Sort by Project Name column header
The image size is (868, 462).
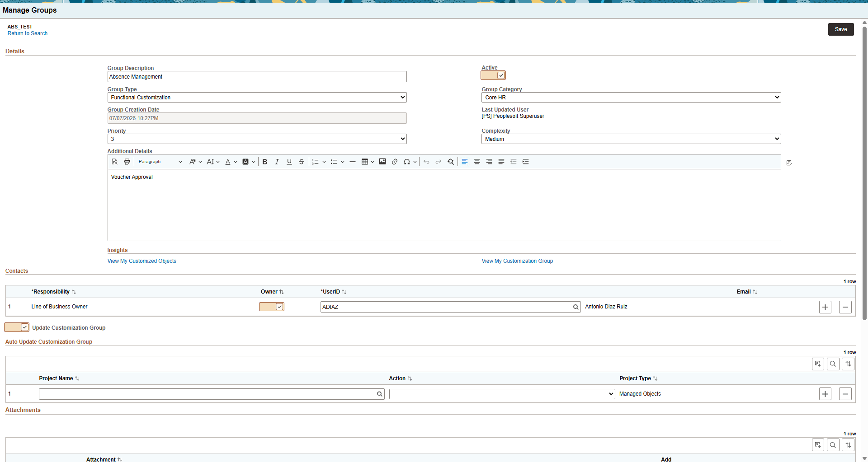click(59, 378)
